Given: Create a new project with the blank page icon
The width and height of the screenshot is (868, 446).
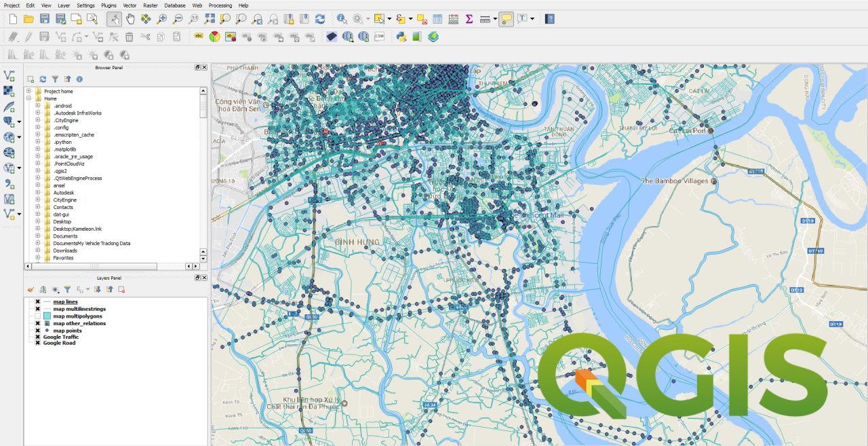Looking at the screenshot, I should click(12, 19).
